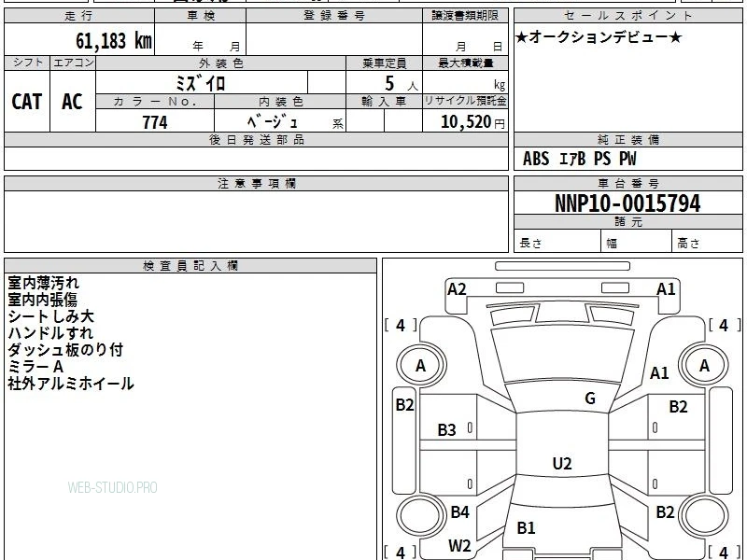747x560 pixels.
Task: Select the セールスポイント header
Action: point(627,16)
